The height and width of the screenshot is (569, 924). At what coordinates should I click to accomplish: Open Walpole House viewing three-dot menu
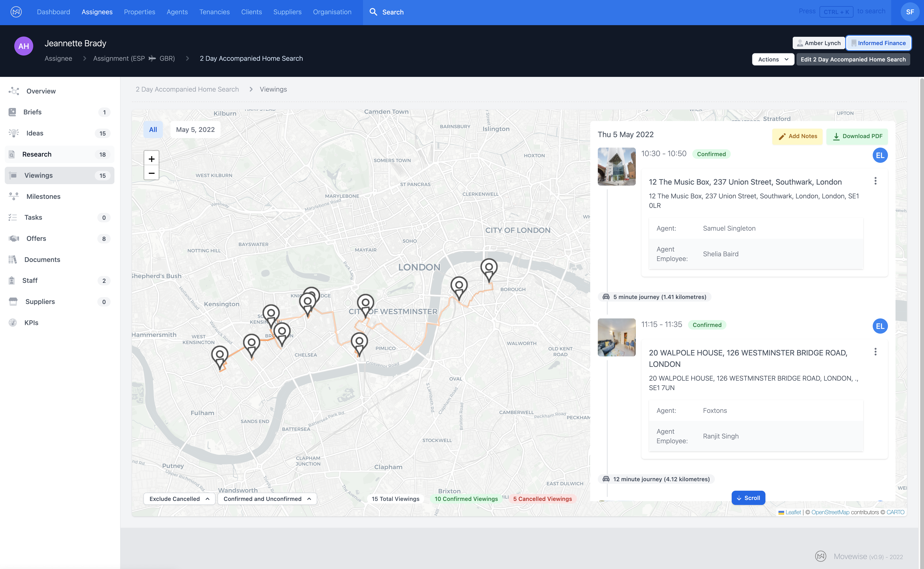(x=875, y=351)
